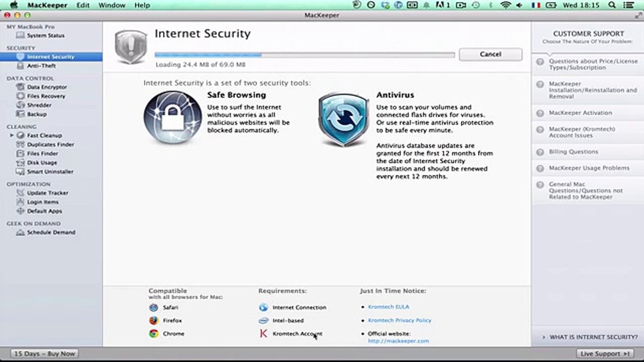Click the Spotlight search icon
Viewport: 644px width, 362px height.
612,5
